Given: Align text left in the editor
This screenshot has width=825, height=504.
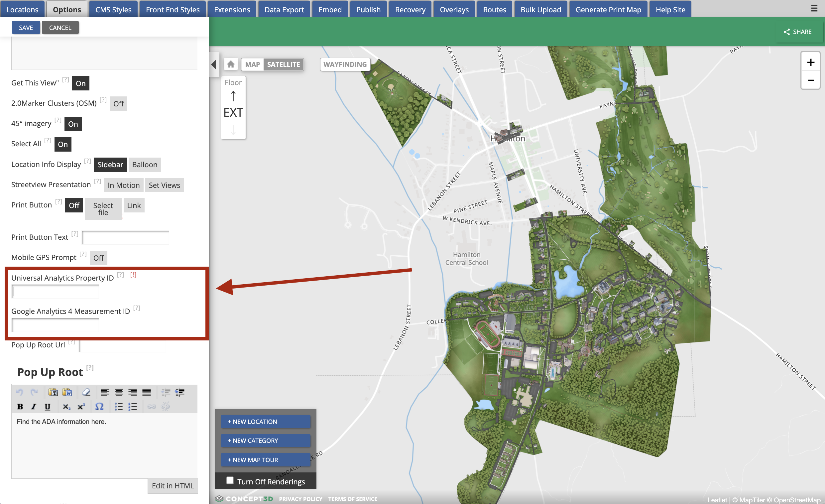Looking at the screenshot, I should [x=105, y=392].
